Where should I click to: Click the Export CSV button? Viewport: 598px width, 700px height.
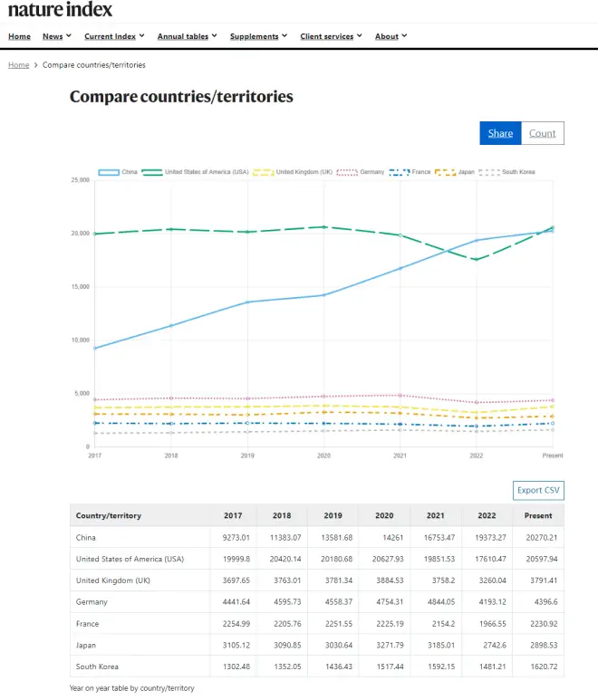[x=538, y=490]
